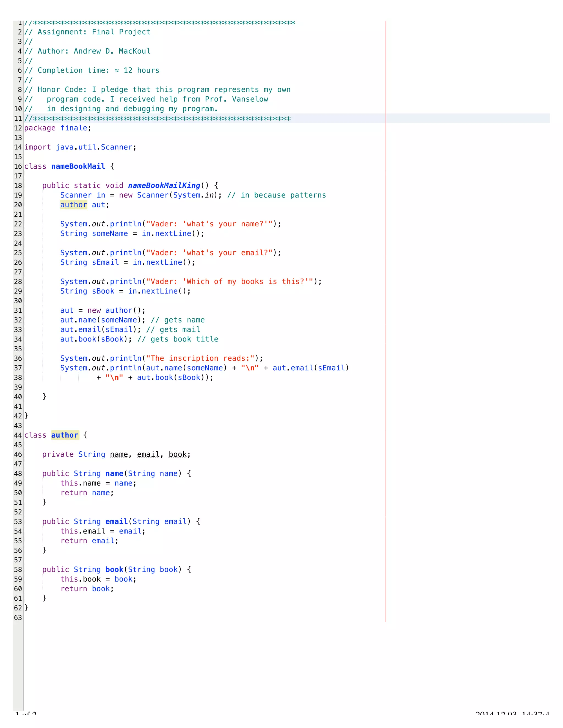Click line number 42 in the gutter
Viewport: 563px width, 728px height.
18,416
